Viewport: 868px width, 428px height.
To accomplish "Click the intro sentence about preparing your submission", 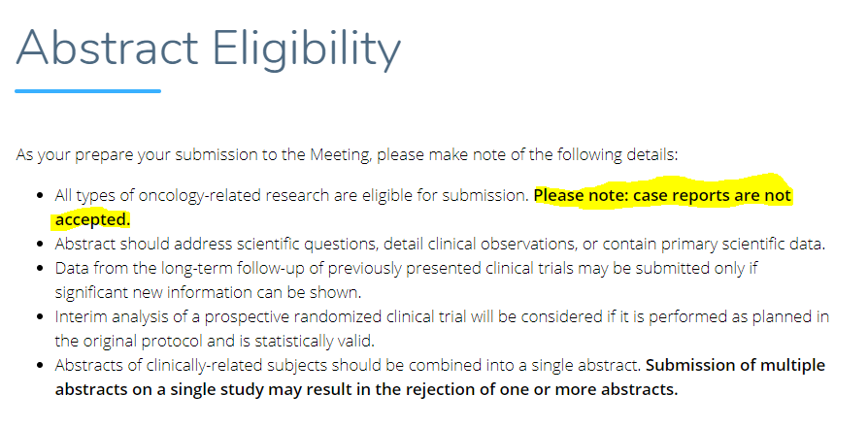I will (x=347, y=154).
